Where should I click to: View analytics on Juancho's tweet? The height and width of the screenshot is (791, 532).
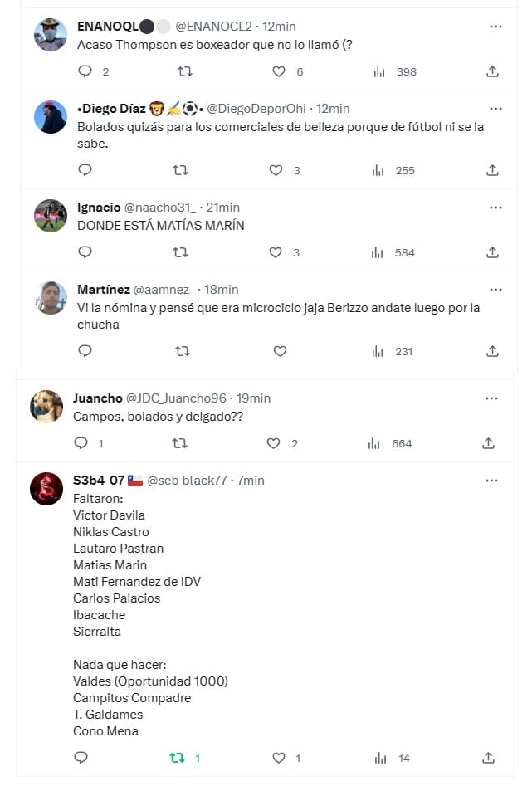tap(375, 443)
